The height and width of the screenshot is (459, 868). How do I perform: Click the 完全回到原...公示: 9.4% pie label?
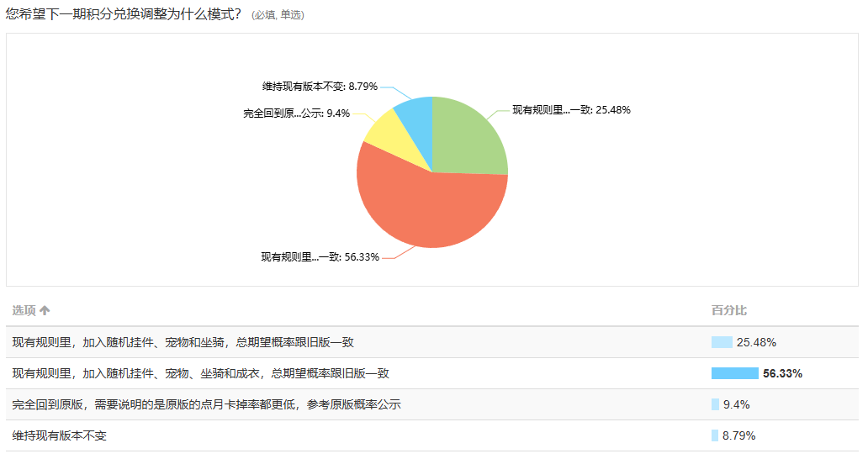(x=297, y=113)
